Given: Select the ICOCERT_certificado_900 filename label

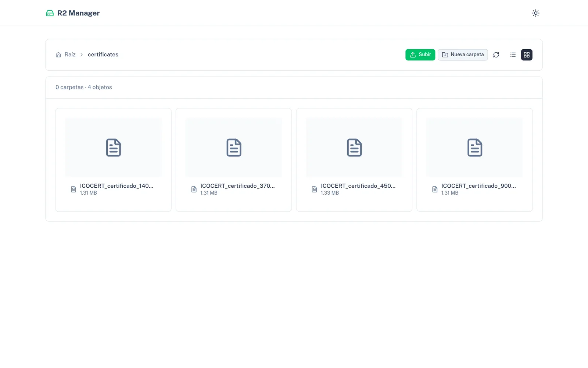Looking at the screenshot, I should coord(478,186).
